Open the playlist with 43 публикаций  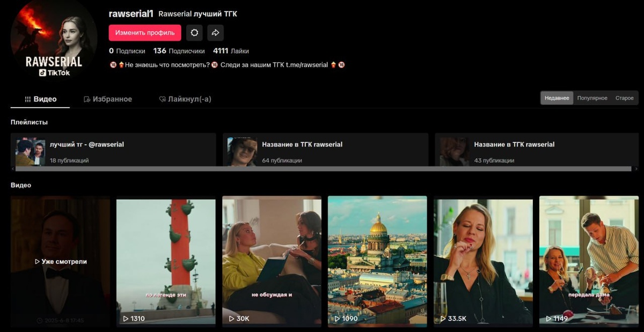[x=538, y=150]
